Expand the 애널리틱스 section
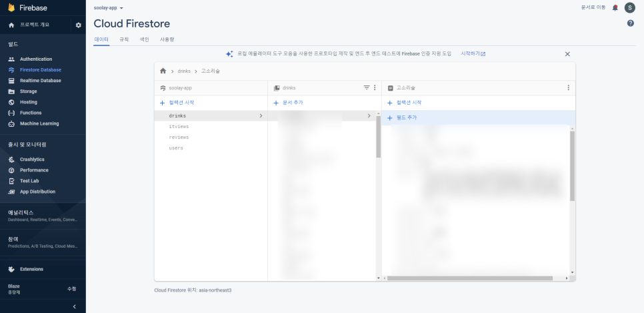The height and width of the screenshot is (313, 644). pyautogui.click(x=43, y=216)
